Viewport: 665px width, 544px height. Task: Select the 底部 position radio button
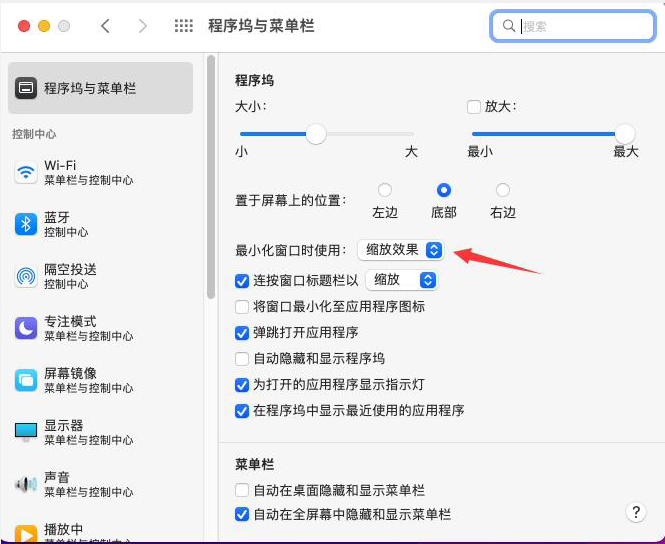(x=444, y=190)
